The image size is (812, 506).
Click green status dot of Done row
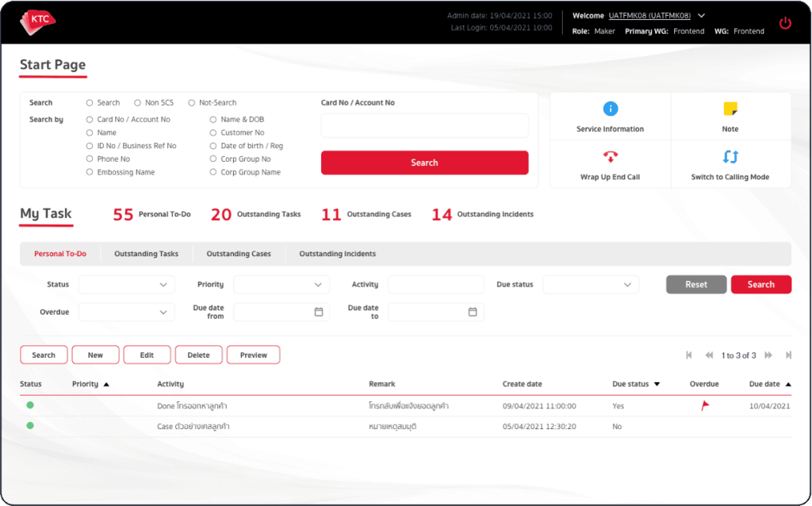30,405
